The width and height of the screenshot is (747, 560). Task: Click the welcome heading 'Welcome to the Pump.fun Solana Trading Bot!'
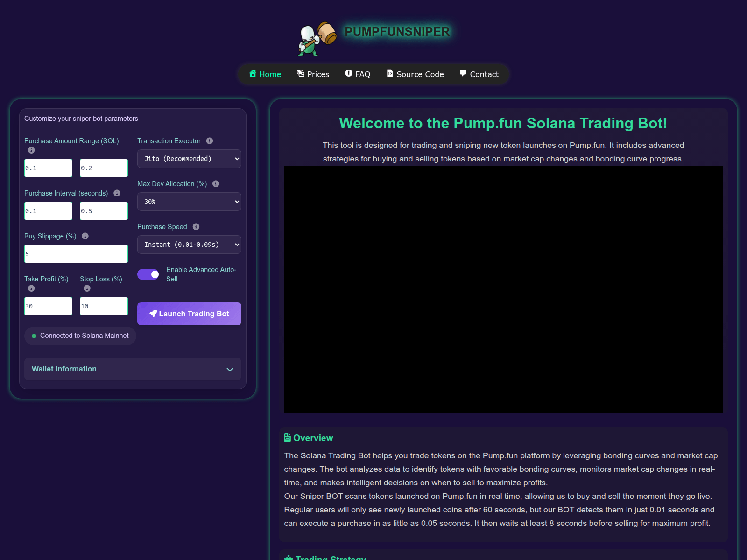tap(503, 123)
